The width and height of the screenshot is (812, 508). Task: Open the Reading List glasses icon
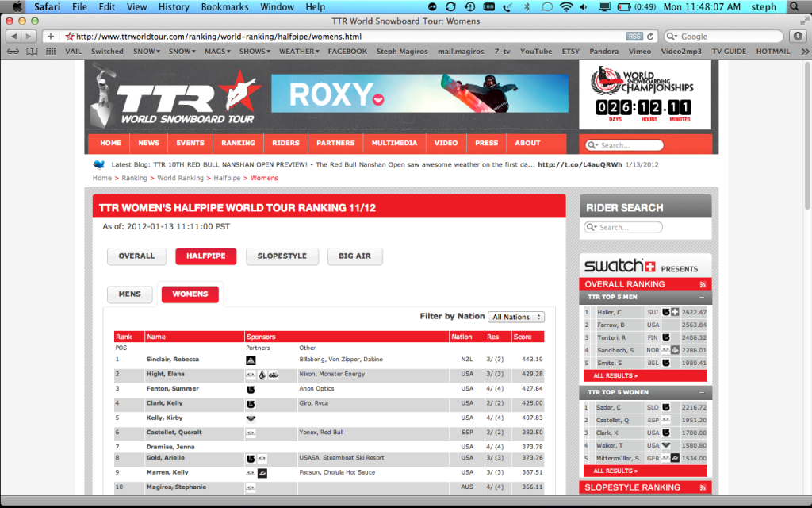12,52
